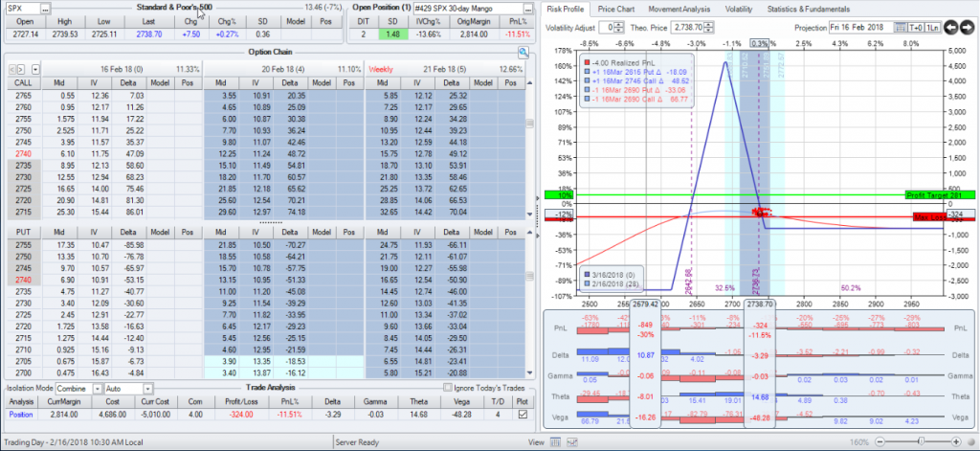Step projection date back with black left arrow
The image size is (980, 451).
pos(950,28)
